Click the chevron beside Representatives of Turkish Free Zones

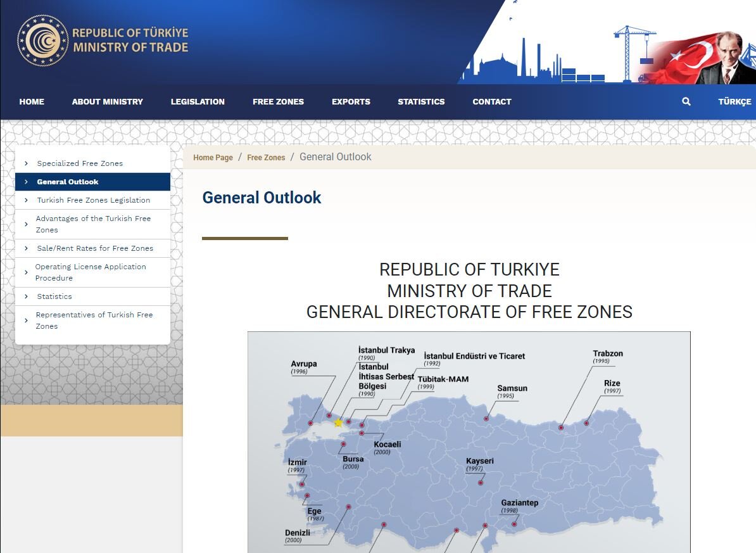click(x=26, y=321)
